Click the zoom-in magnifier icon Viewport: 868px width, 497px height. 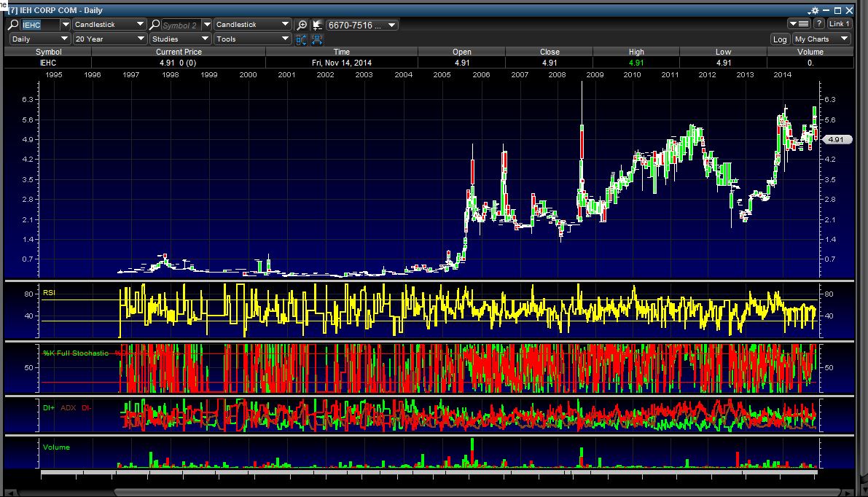(302, 25)
